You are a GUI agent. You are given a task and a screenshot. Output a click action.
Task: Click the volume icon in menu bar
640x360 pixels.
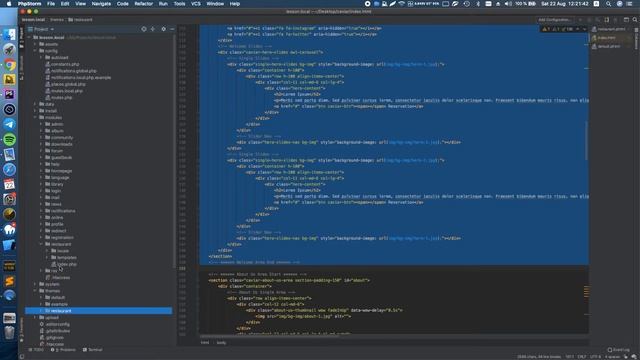(508, 4)
